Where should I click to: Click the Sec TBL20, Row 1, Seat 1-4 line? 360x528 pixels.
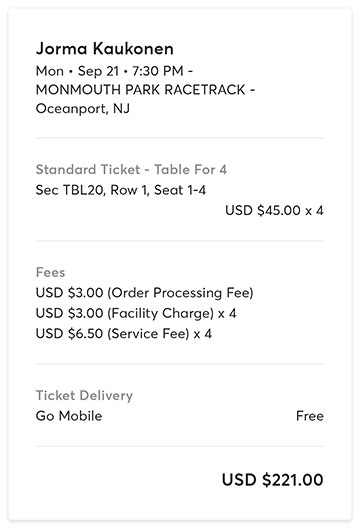(x=121, y=190)
